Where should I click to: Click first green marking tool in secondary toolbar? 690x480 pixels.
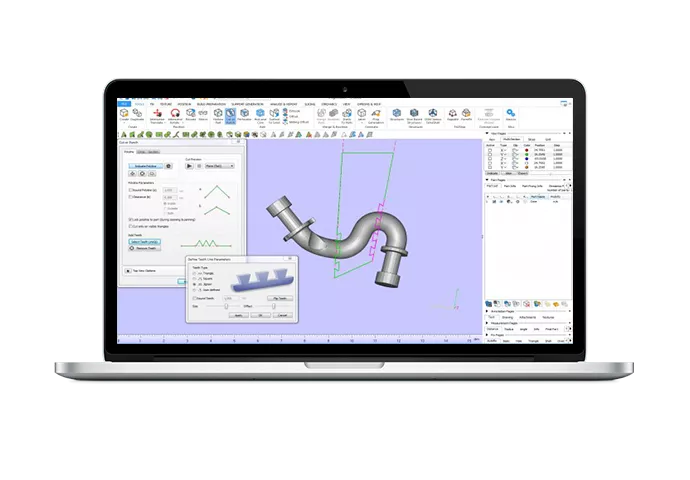[124, 135]
